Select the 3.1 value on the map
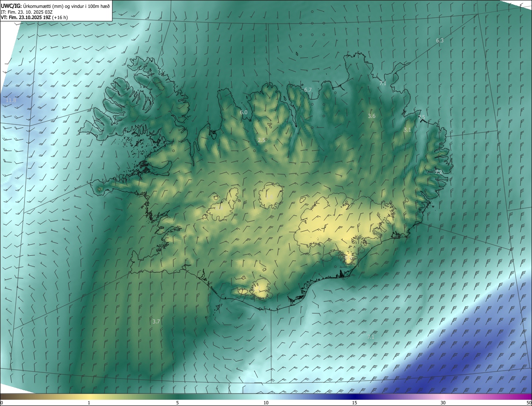532x406 pixels. [x=407, y=130]
